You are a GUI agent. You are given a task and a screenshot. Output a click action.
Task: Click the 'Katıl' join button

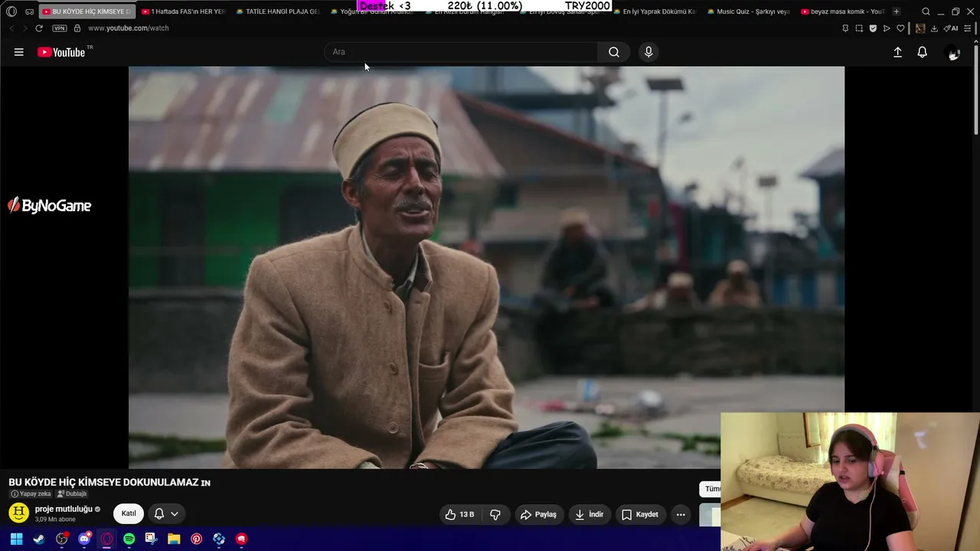pos(129,514)
